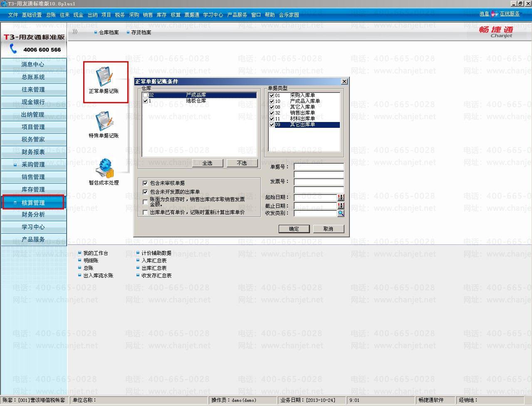
Task: Open the 库存 menu
Action: (x=161, y=15)
